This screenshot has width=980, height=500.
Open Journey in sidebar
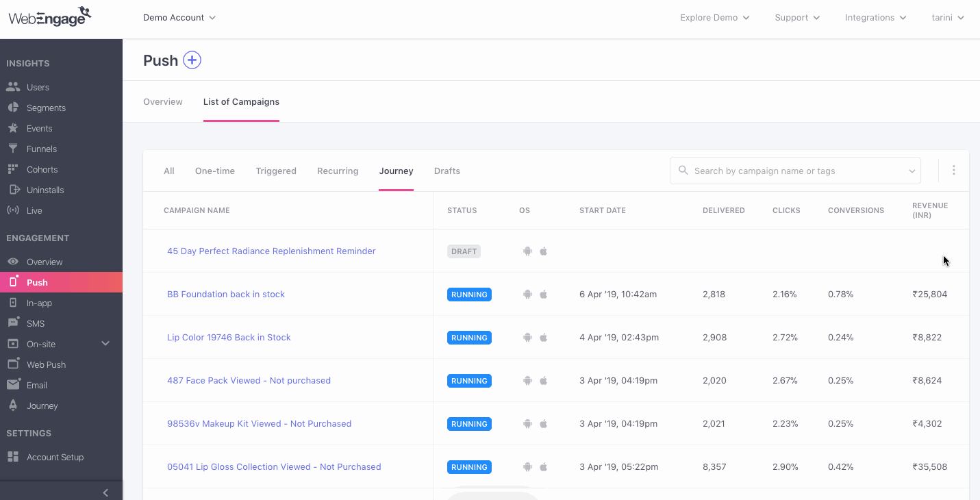[x=42, y=405]
